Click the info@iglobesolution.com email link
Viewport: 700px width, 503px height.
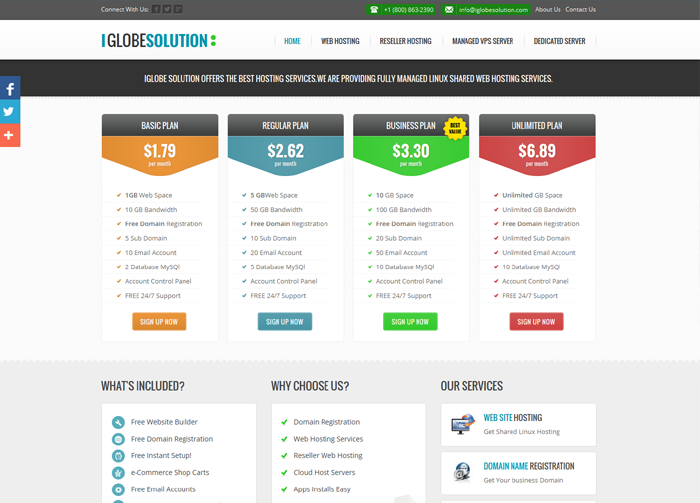[493, 9]
